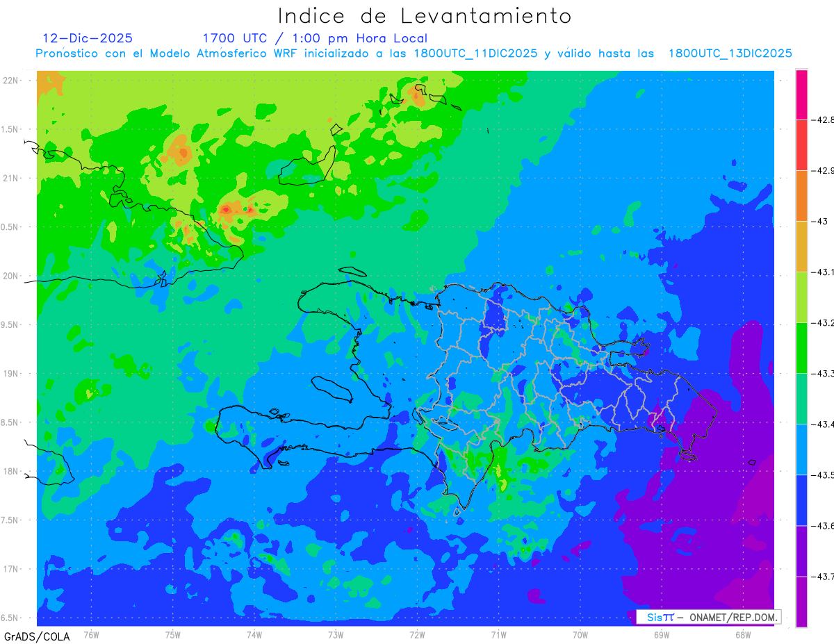Image resolution: width=834 pixels, height=644 pixels.
Task: Click the '22N' latitude label
Action: pos(12,80)
